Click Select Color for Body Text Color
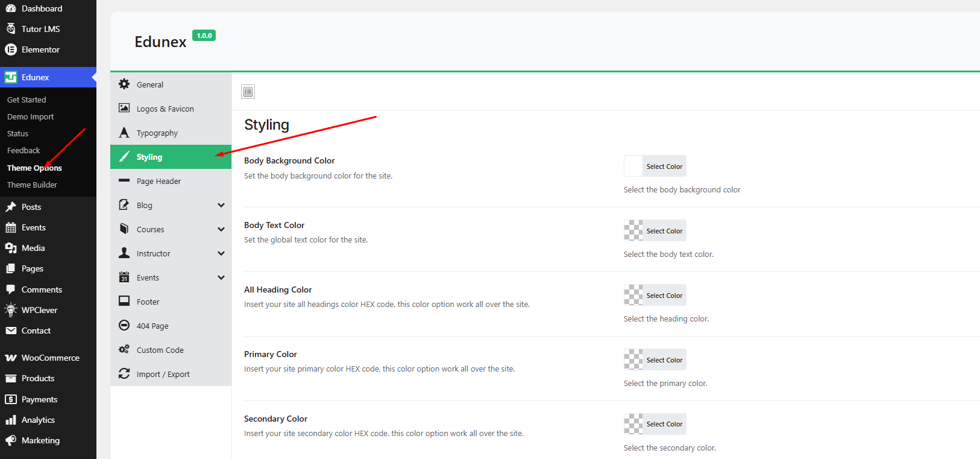Image resolution: width=980 pixels, height=459 pixels. [664, 231]
